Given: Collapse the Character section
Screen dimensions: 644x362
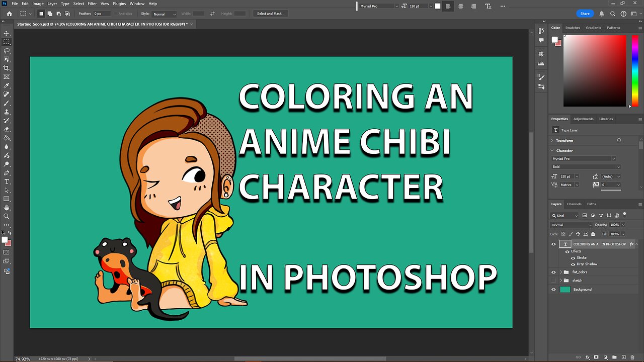Looking at the screenshot, I should pyautogui.click(x=552, y=151).
